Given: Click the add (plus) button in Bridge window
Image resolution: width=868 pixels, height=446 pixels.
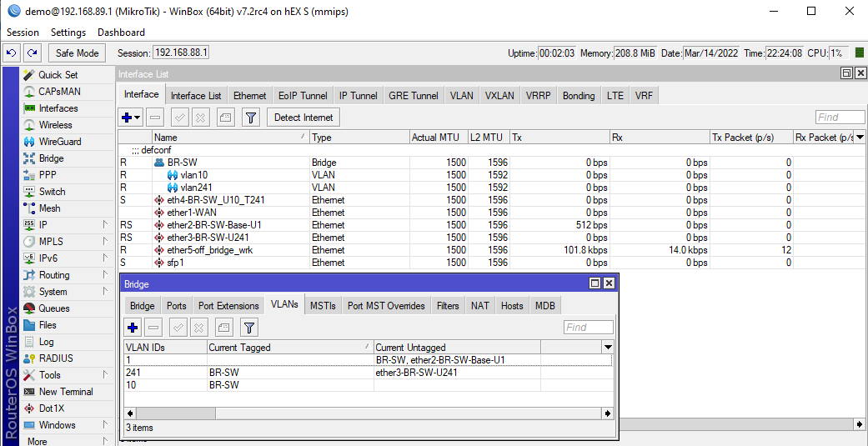Looking at the screenshot, I should point(132,328).
